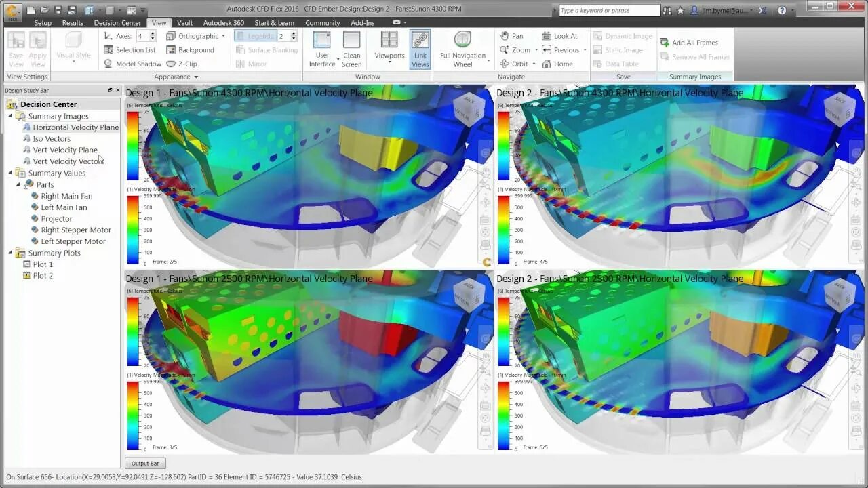Click the Axes value stepper
868x488 pixels.
(152, 36)
